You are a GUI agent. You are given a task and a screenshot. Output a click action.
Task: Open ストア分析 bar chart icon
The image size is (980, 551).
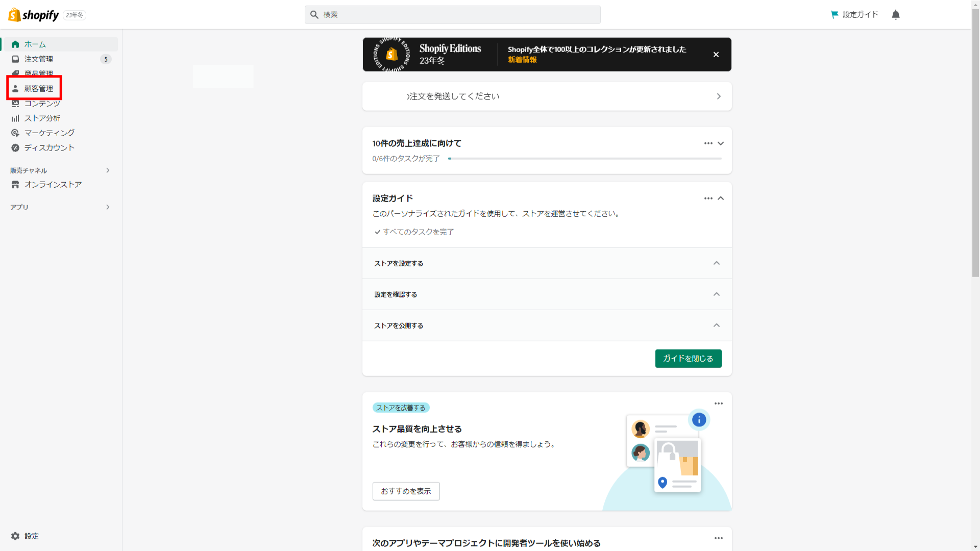[x=15, y=118]
